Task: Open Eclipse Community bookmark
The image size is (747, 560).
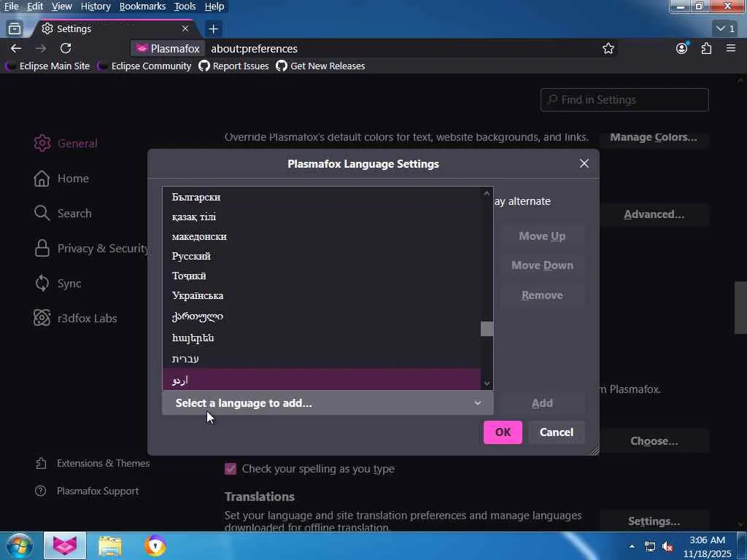Action: (x=144, y=66)
